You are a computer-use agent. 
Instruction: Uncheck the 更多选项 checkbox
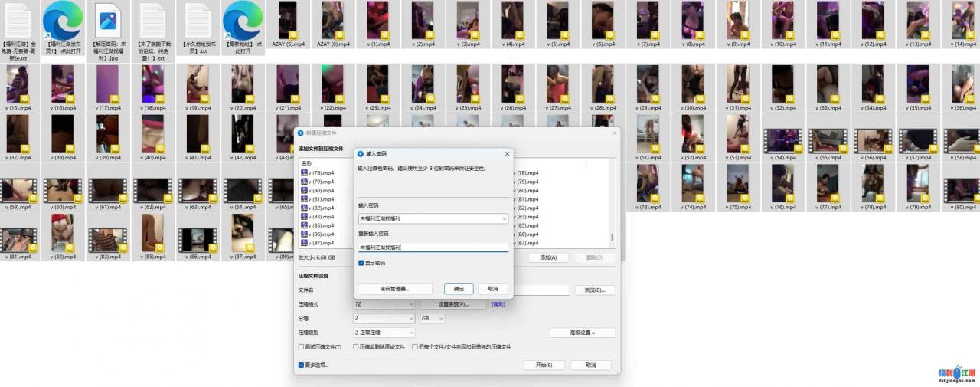tap(302, 365)
